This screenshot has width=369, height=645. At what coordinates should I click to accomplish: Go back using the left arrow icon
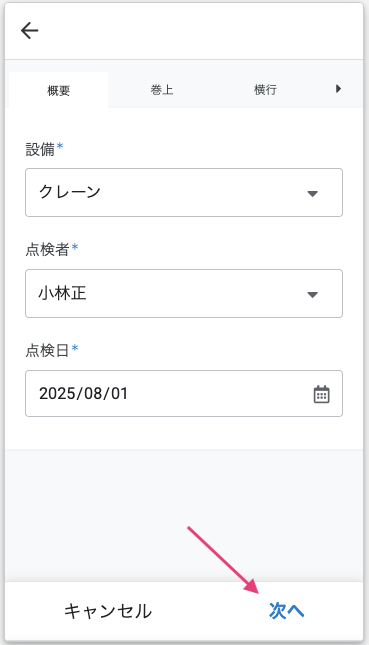pos(30,30)
